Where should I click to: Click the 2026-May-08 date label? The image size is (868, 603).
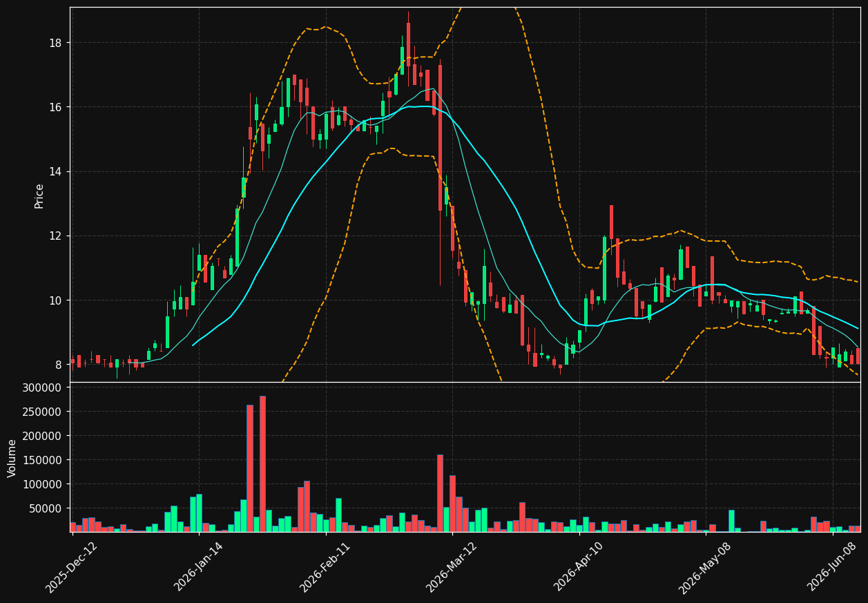[x=705, y=567]
